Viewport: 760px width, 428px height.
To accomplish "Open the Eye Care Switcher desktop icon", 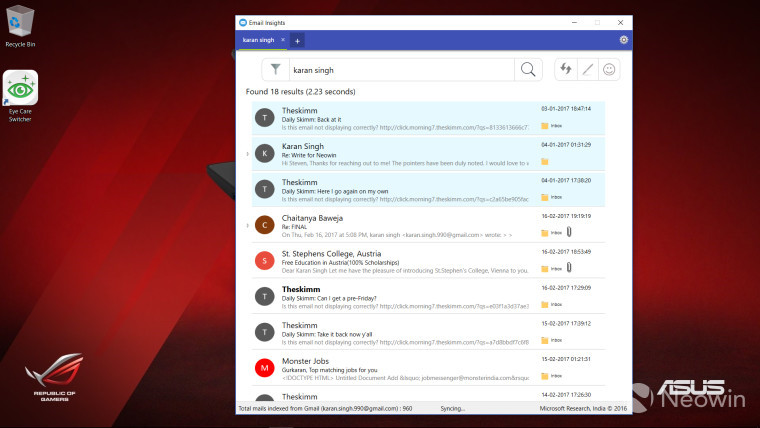I will [x=20, y=96].
